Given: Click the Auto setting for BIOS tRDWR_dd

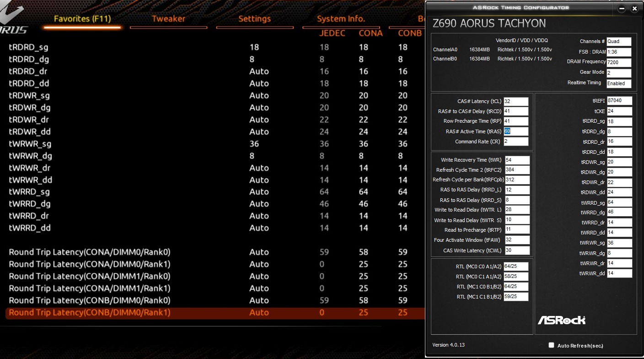Looking at the screenshot, I should click(259, 132).
